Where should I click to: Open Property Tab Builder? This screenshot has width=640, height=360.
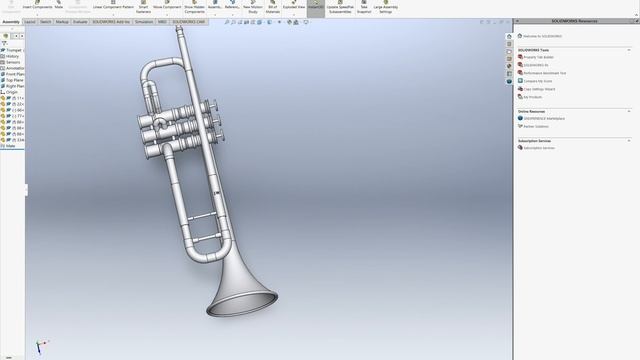click(x=538, y=57)
